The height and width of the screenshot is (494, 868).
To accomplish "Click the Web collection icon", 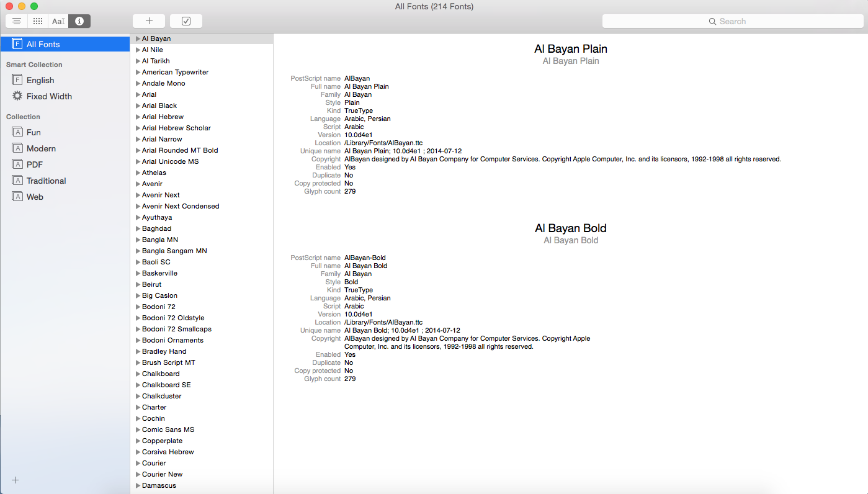I will coord(17,197).
